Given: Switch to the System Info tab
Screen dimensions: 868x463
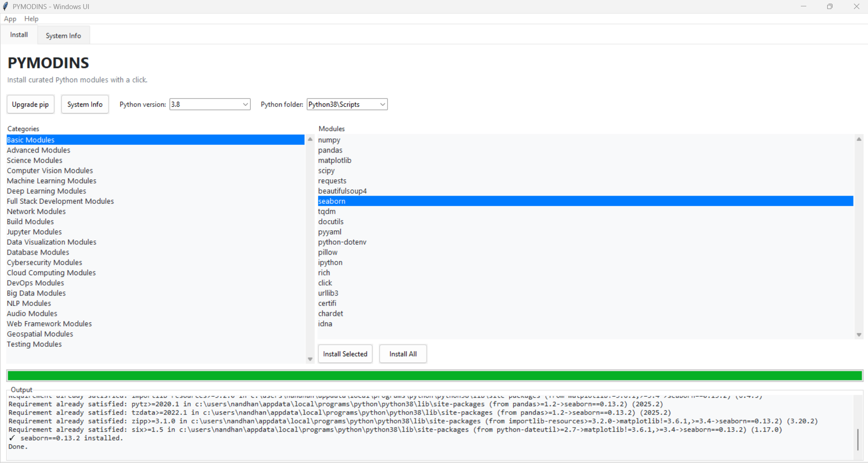Looking at the screenshot, I should pyautogui.click(x=63, y=35).
